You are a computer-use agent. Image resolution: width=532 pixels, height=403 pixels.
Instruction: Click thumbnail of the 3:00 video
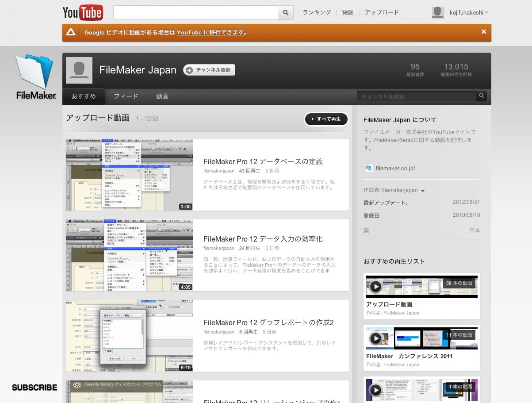click(x=130, y=175)
